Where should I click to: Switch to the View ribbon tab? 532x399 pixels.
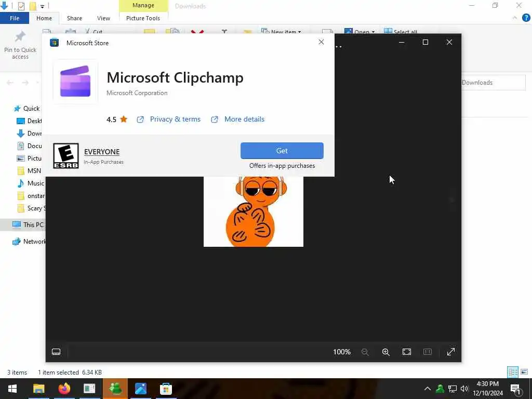click(103, 18)
